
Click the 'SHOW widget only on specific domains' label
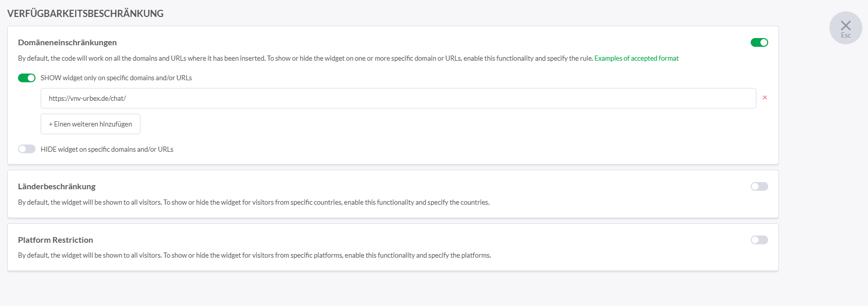tap(116, 78)
